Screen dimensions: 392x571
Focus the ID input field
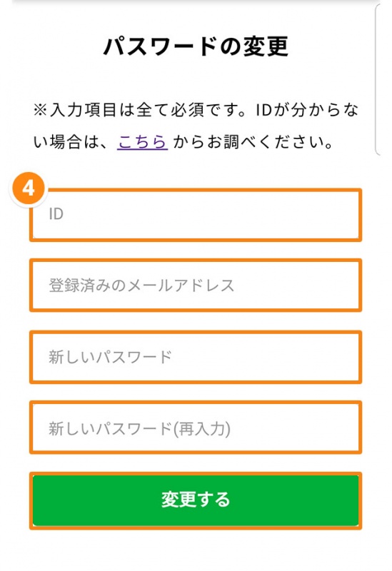(196, 215)
